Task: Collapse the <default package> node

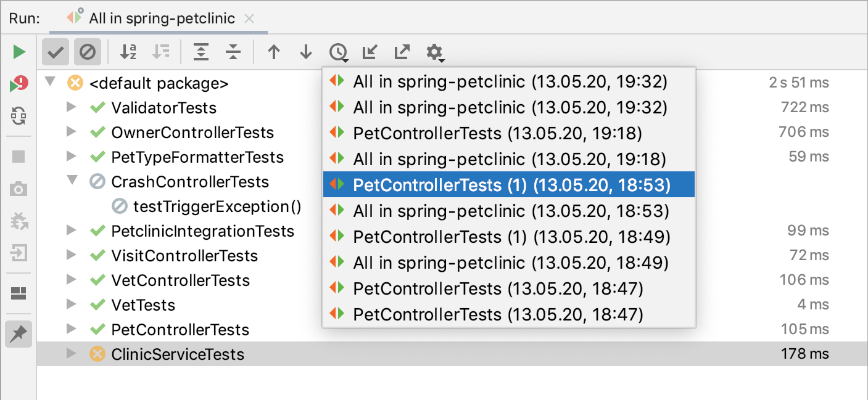Action: click(50, 83)
